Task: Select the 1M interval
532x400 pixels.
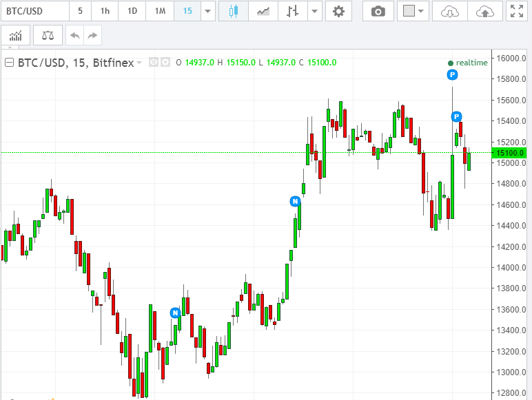Action: point(160,11)
